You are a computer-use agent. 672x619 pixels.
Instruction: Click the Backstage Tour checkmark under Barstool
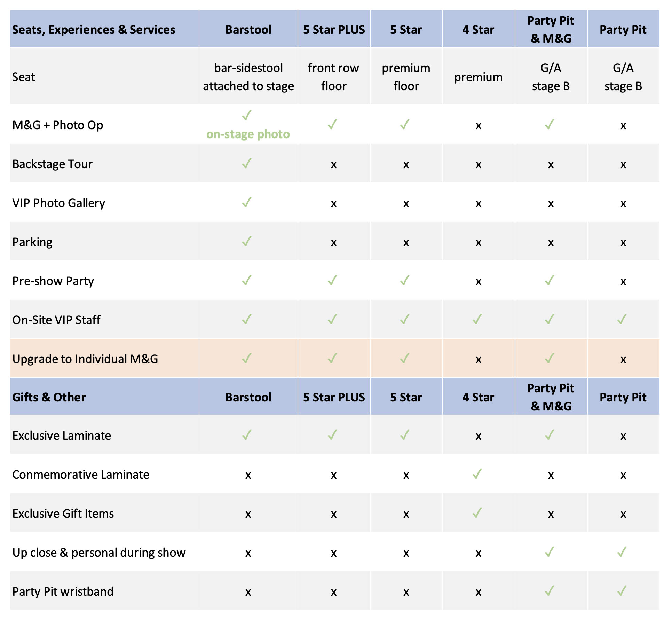click(x=247, y=163)
